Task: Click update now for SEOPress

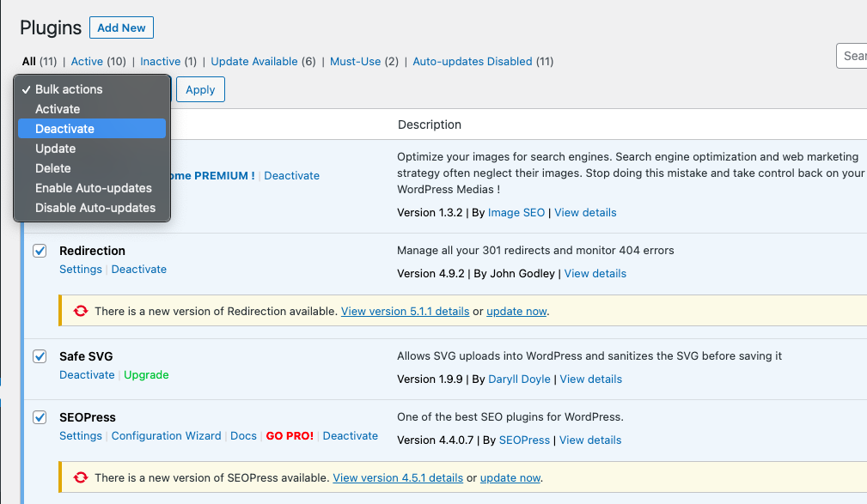Action: 510,477
